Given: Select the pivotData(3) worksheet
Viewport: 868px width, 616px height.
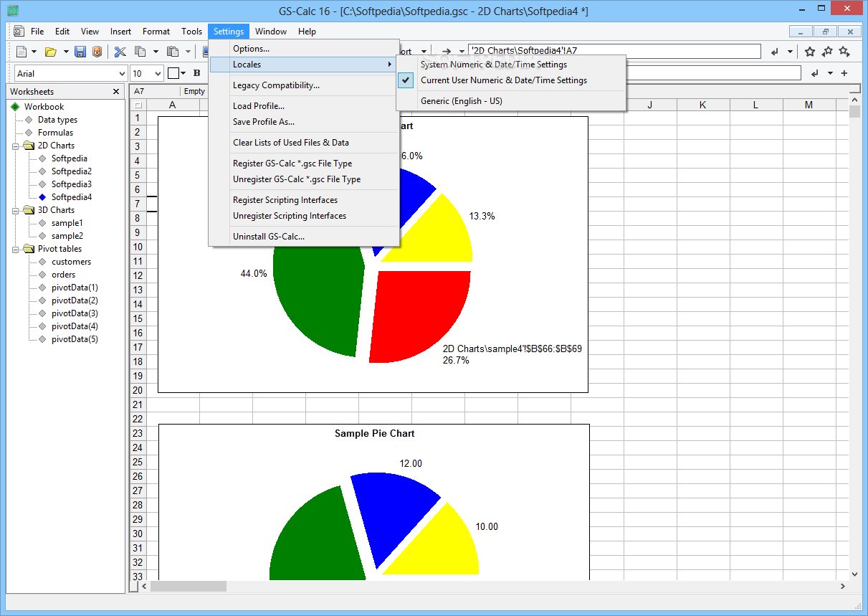Looking at the screenshot, I should click(x=75, y=313).
